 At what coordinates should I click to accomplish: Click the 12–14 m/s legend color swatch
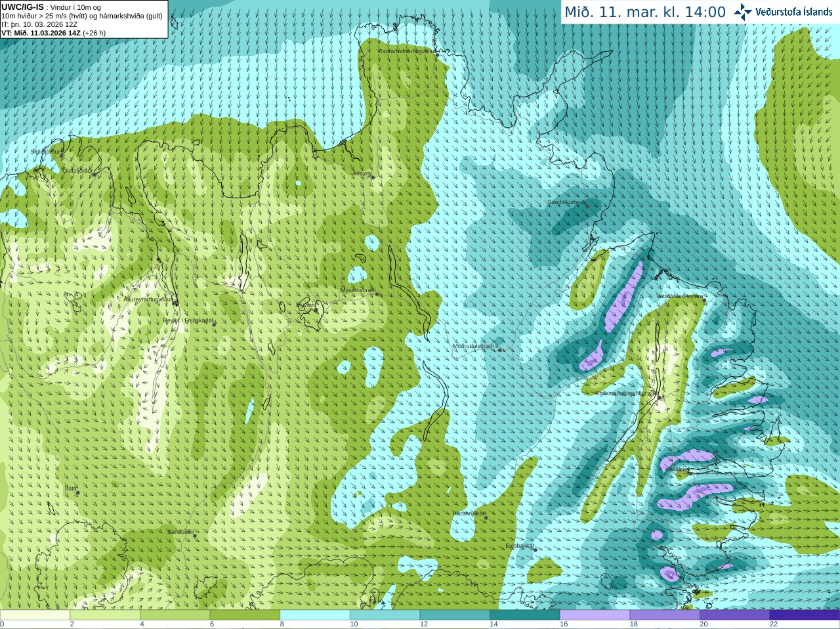[455, 615]
